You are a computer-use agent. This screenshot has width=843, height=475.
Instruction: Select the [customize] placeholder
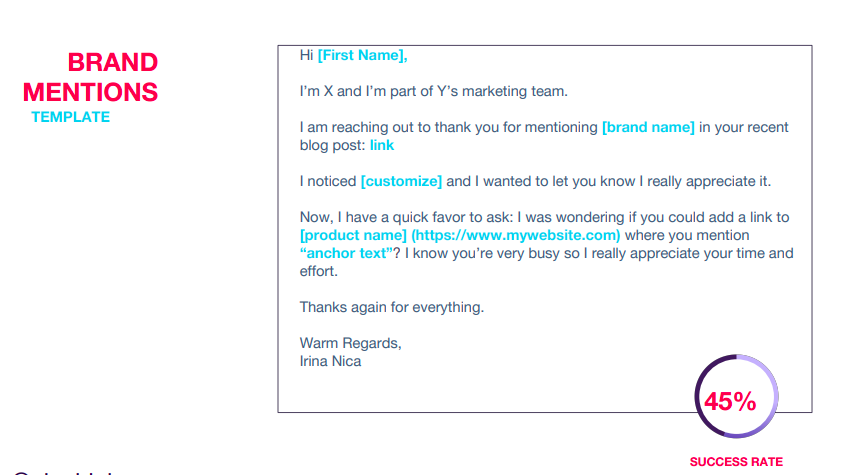(401, 181)
